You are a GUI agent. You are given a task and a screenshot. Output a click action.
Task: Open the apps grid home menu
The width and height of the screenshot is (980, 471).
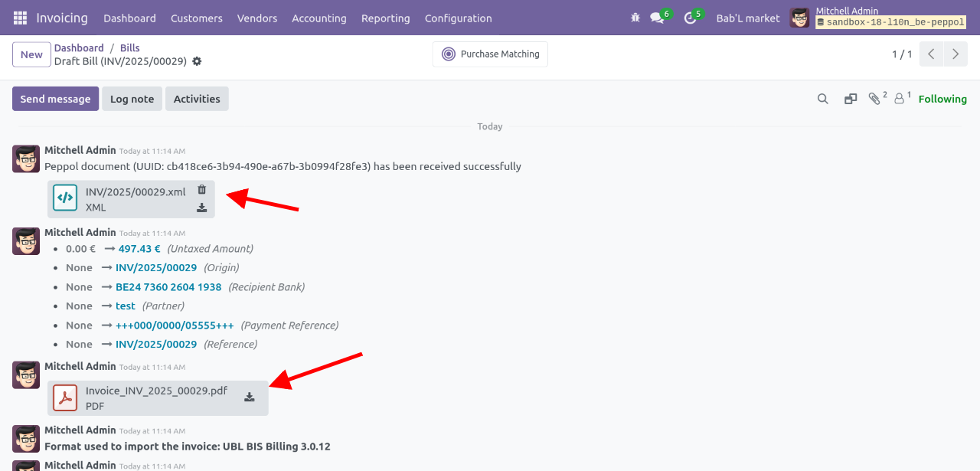[20, 18]
